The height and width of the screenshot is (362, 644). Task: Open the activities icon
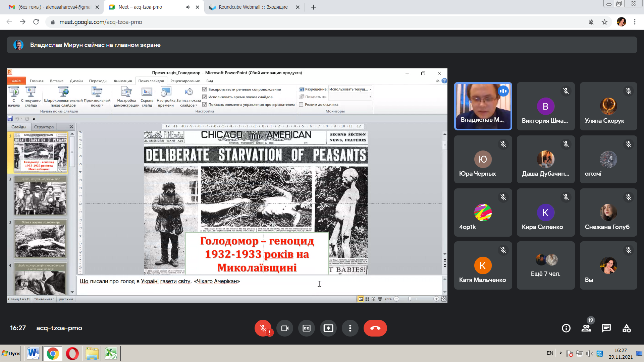pyautogui.click(x=627, y=328)
